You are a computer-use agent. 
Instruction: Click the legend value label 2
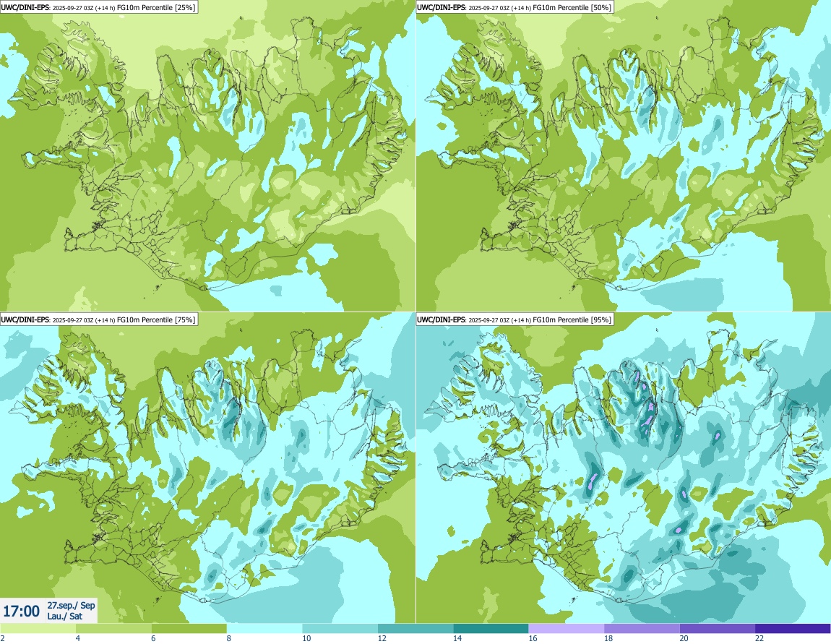(x=3, y=638)
